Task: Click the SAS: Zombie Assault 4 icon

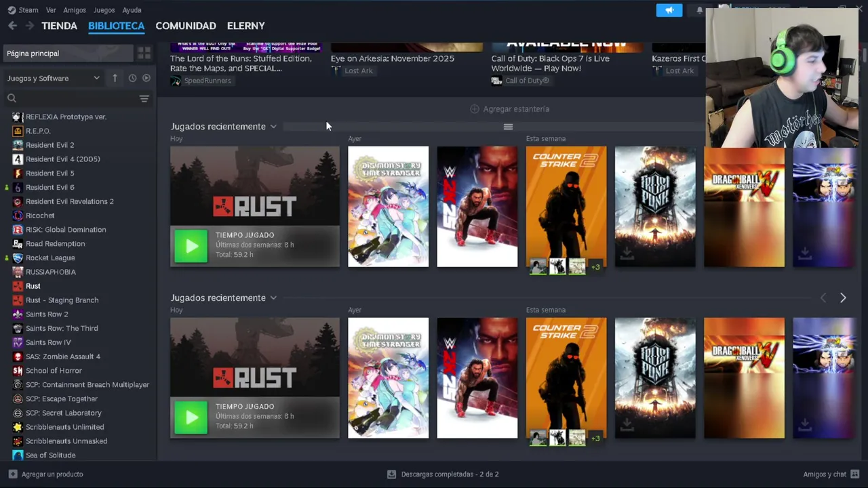Action: click(x=18, y=357)
